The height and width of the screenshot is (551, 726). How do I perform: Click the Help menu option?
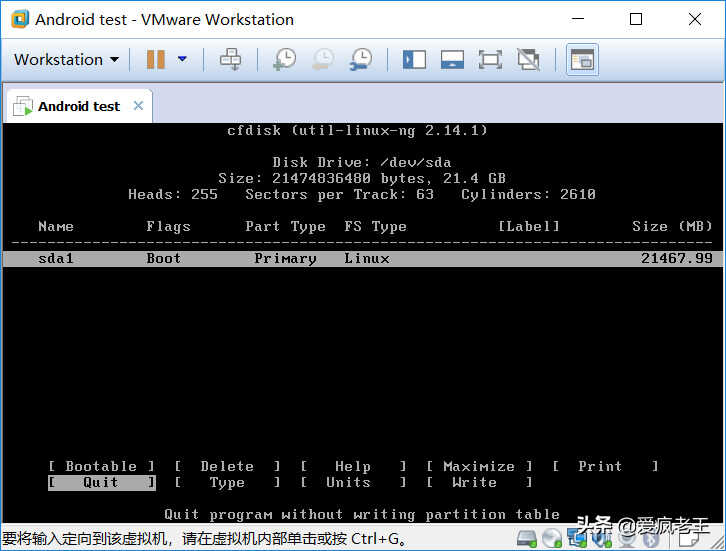click(x=353, y=466)
